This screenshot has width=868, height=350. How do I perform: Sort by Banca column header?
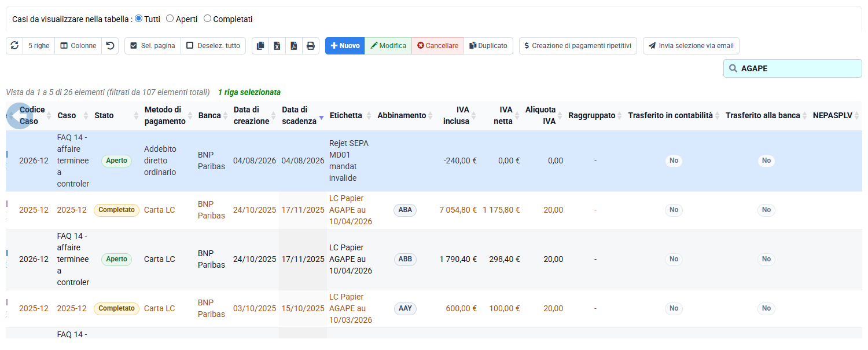pyautogui.click(x=213, y=115)
